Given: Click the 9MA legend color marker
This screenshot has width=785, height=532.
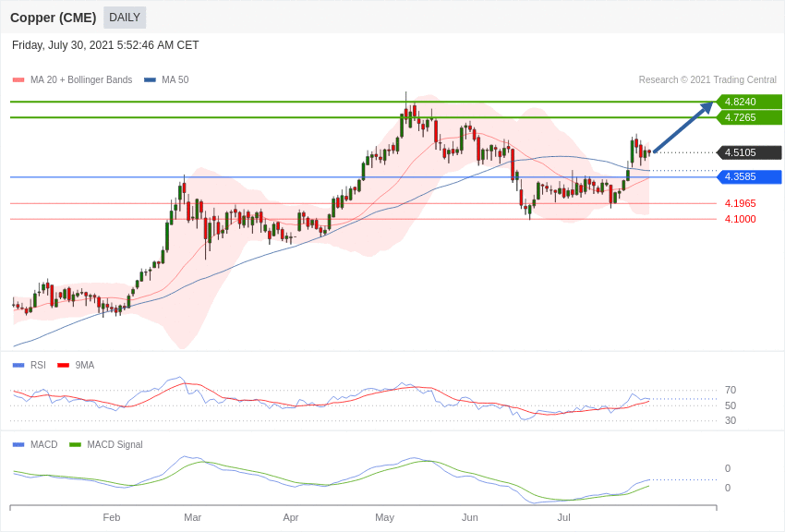Looking at the screenshot, I should click(x=64, y=366).
